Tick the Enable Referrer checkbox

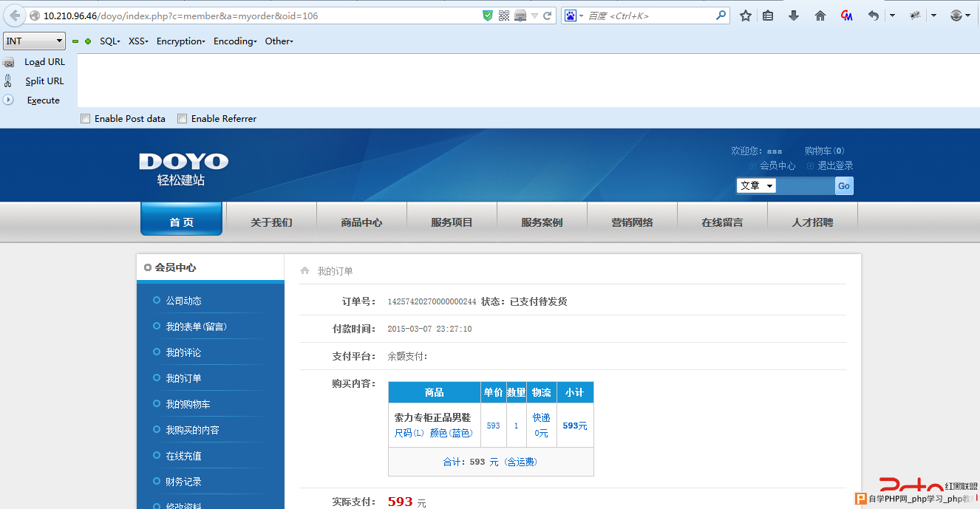coord(183,118)
